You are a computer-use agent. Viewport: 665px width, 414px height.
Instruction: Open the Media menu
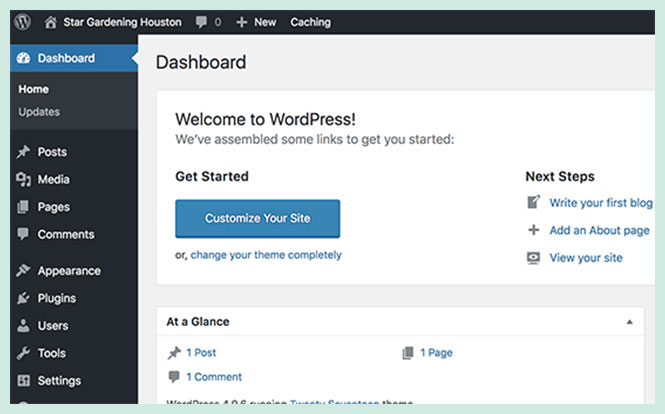point(53,179)
